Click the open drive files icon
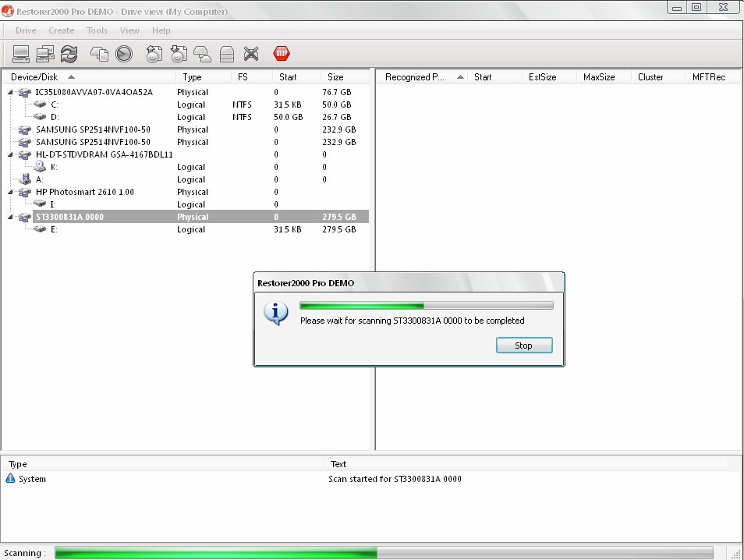 pos(99,54)
